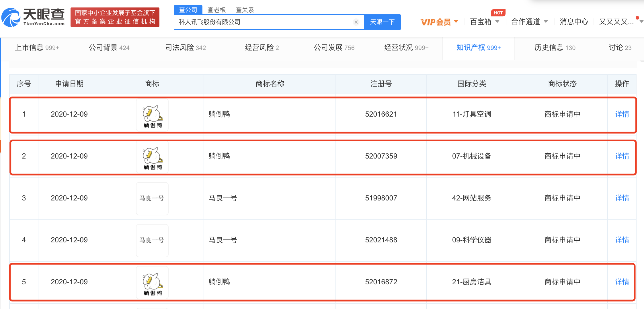Open the 历史信息 tab
Image resolution: width=644 pixels, height=309 pixels.
[555, 48]
